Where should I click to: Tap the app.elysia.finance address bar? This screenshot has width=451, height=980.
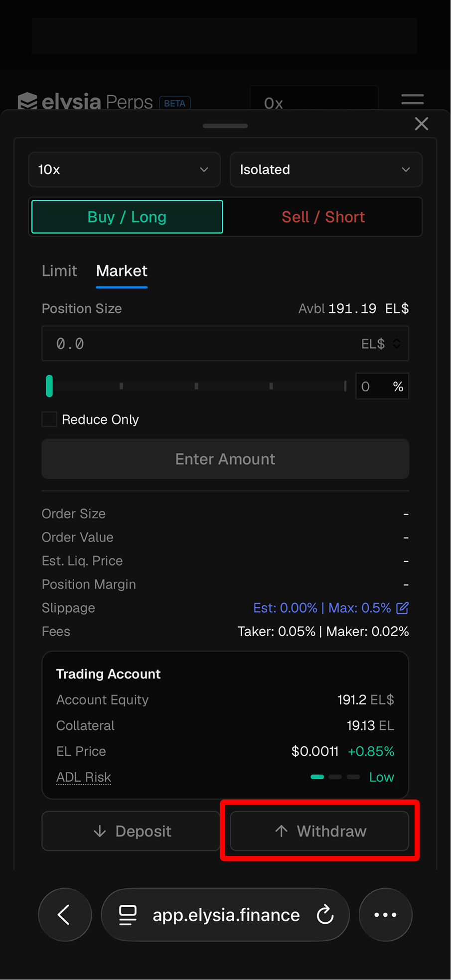click(225, 915)
